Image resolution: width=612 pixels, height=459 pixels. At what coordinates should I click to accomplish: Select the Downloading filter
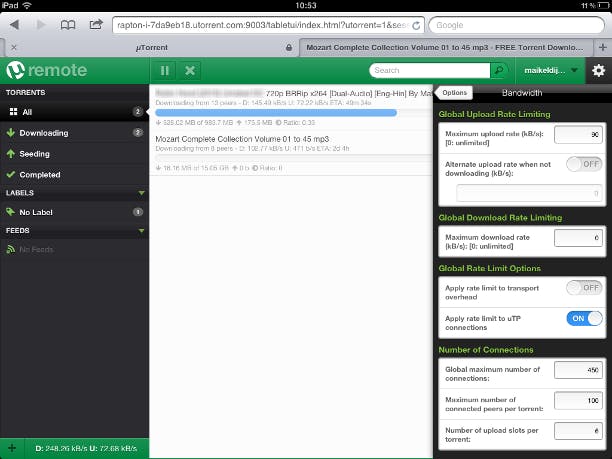(x=74, y=133)
